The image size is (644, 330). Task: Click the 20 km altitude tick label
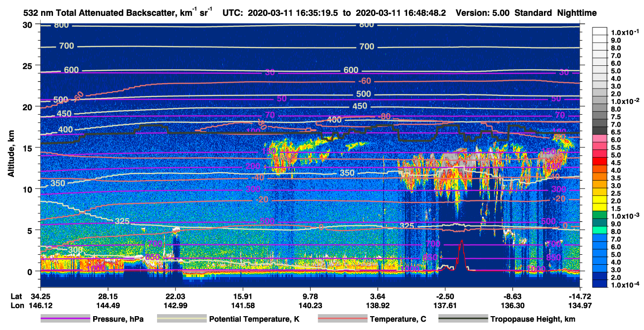coord(28,107)
